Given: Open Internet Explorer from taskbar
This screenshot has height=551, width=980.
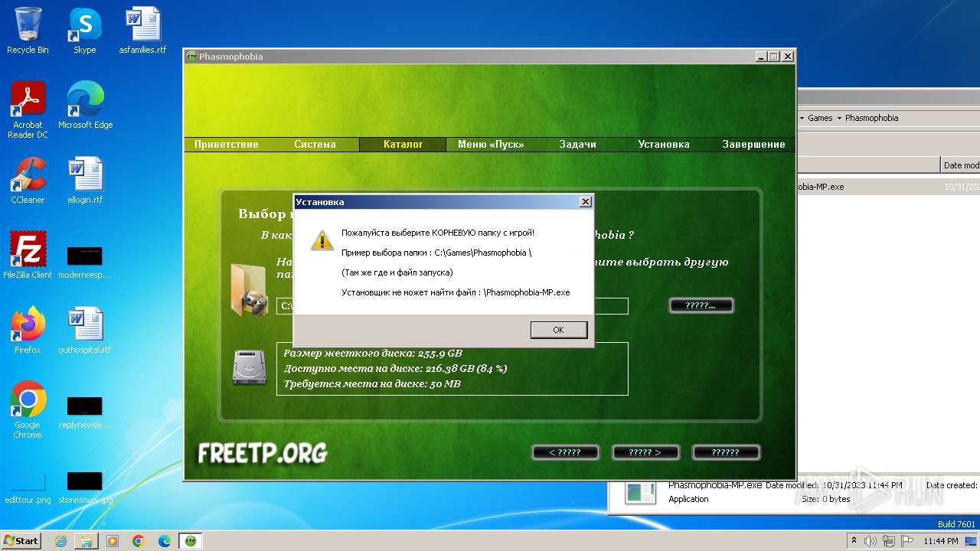Looking at the screenshot, I should click(x=60, y=540).
